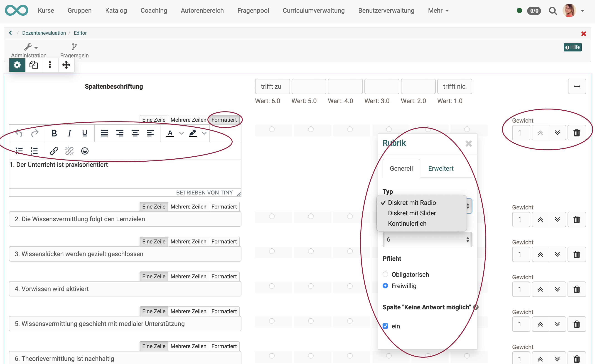Open the emoji picker
This screenshot has width=595, height=364.
pos(85,151)
